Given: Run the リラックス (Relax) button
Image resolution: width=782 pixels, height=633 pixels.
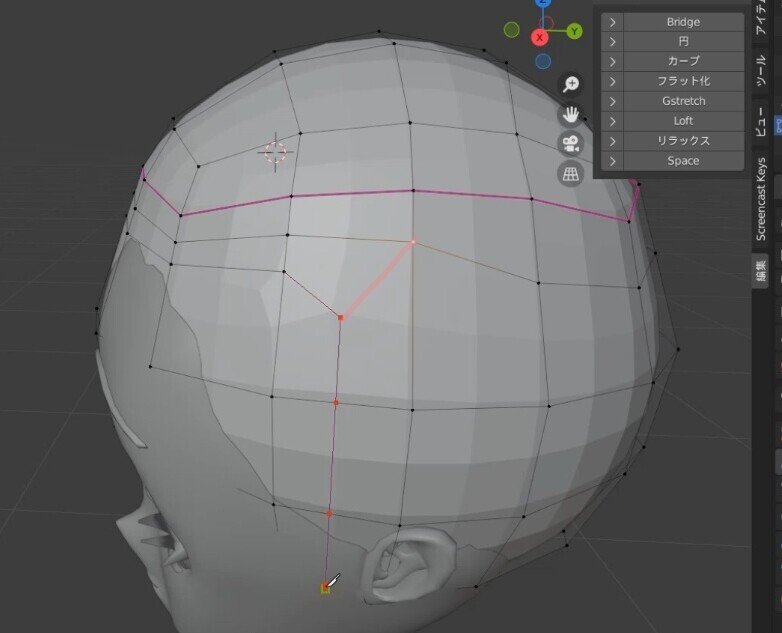Looking at the screenshot, I should click(683, 142).
